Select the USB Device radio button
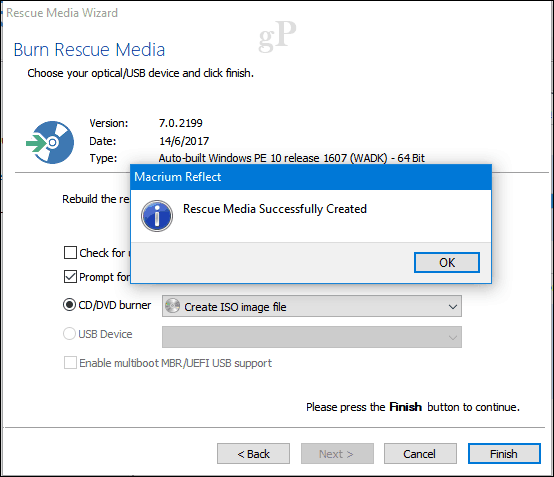Viewport: 554px width, 477px height. (x=69, y=334)
